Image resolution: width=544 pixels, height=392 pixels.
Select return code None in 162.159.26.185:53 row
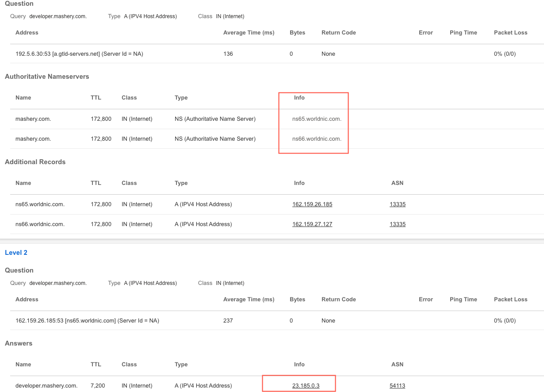tap(328, 321)
